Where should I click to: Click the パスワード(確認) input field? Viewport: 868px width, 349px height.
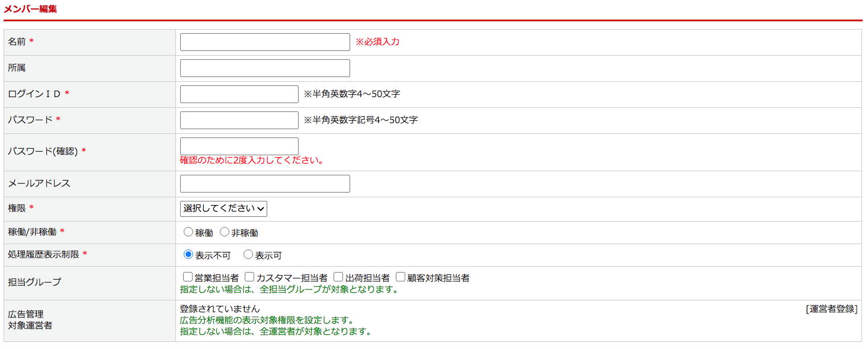click(x=239, y=146)
